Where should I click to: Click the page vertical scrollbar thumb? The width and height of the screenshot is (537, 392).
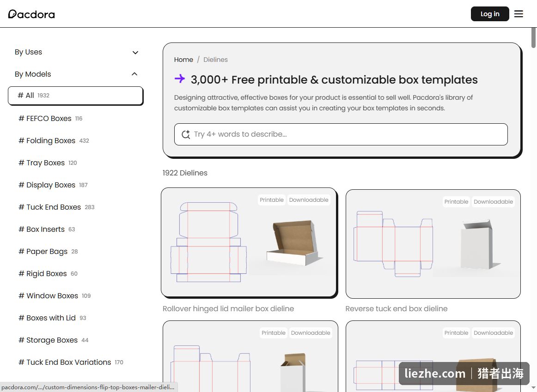(x=533, y=37)
